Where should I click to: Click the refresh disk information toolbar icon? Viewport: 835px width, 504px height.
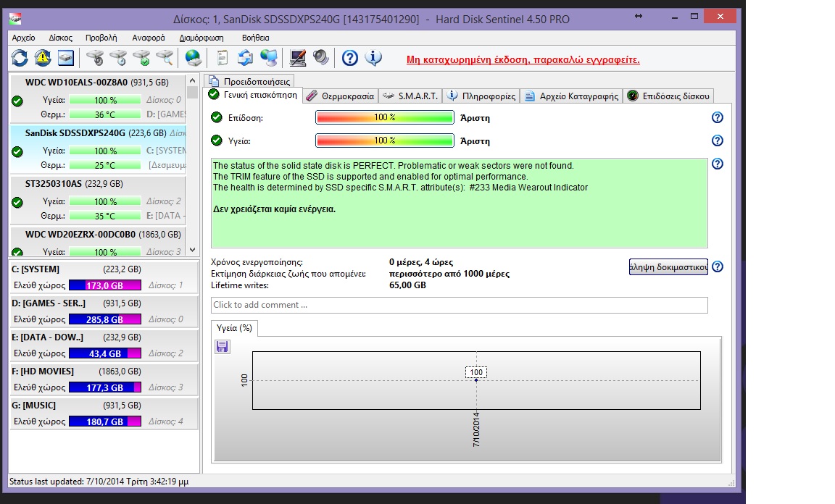[x=20, y=57]
